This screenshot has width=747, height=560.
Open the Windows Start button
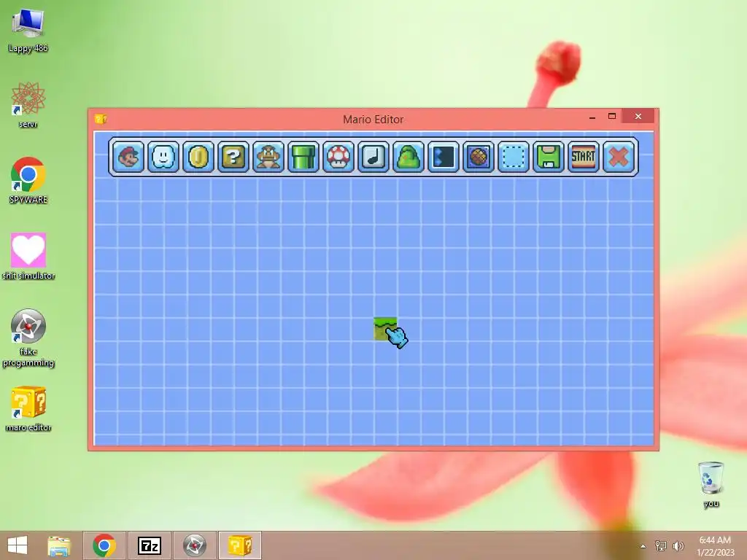pos(18,545)
